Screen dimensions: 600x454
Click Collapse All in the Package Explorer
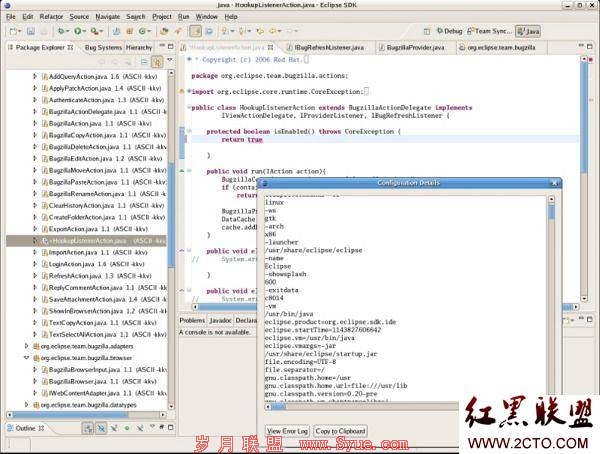pos(144,62)
